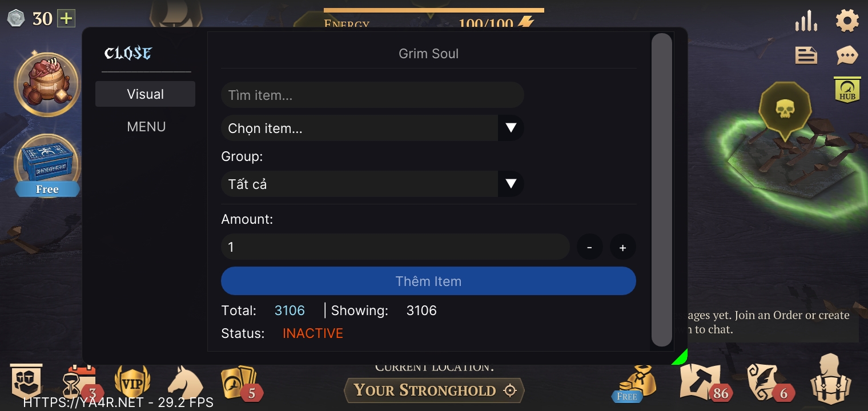
Task: Claim the Free blue chest
Action: click(47, 166)
